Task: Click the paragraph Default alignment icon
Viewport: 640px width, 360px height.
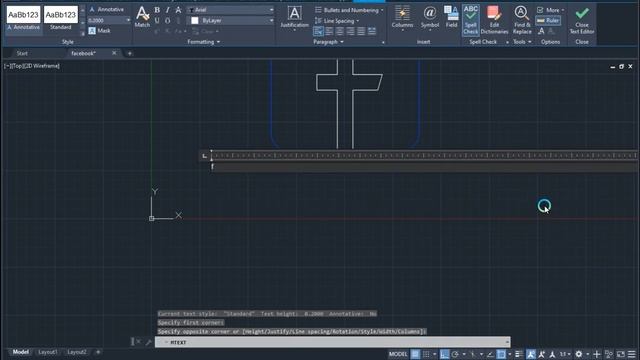Action: [x=318, y=31]
